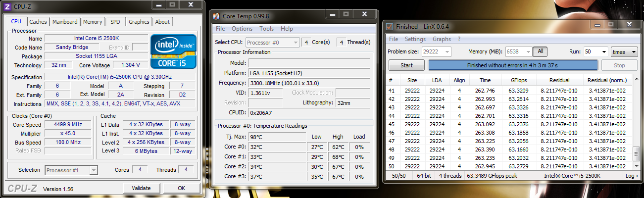Click the OK button in CPU-Z
644x198 pixels.
(x=181, y=188)
